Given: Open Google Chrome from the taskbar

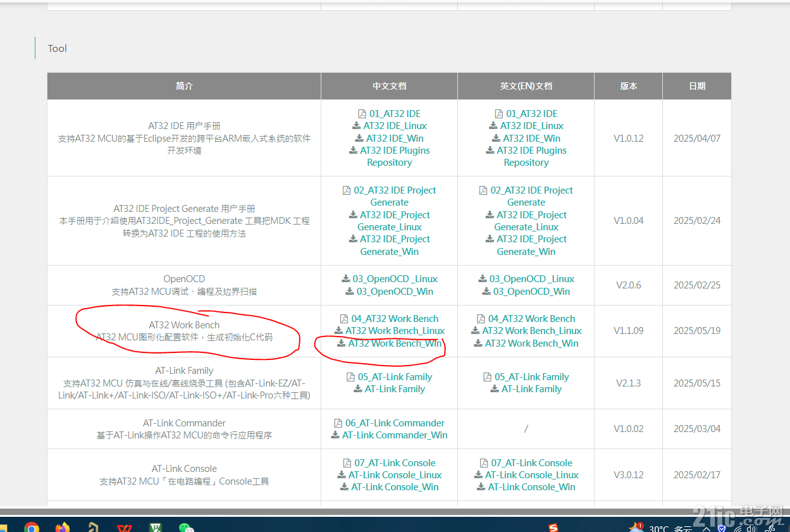Looking at the screenshot, I should 31,526.
